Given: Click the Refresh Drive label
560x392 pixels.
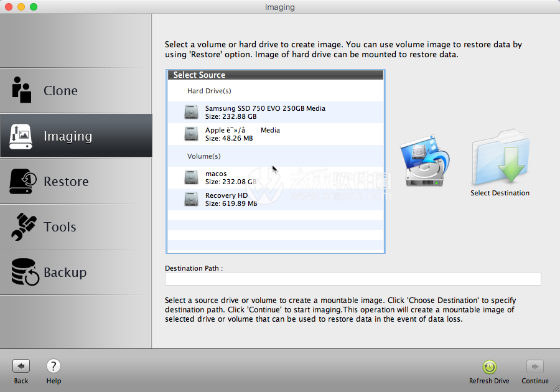Looking at the screenshot, I should coord(489,381).
